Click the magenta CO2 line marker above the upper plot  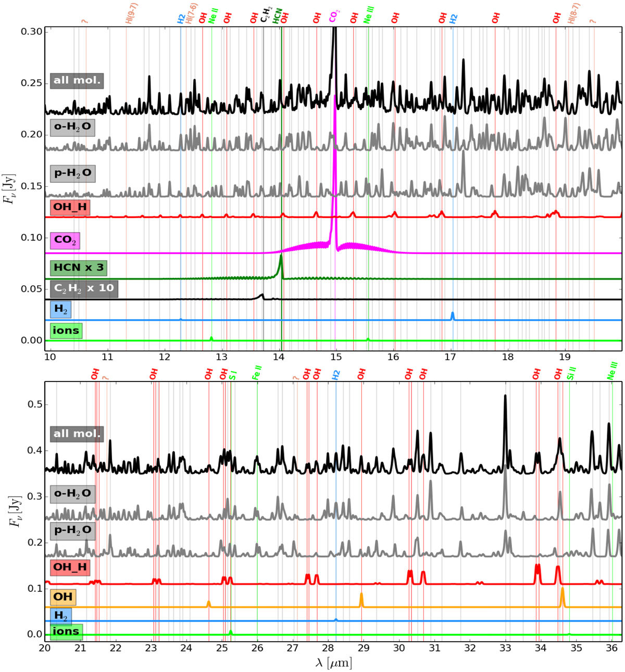[334, 17]
